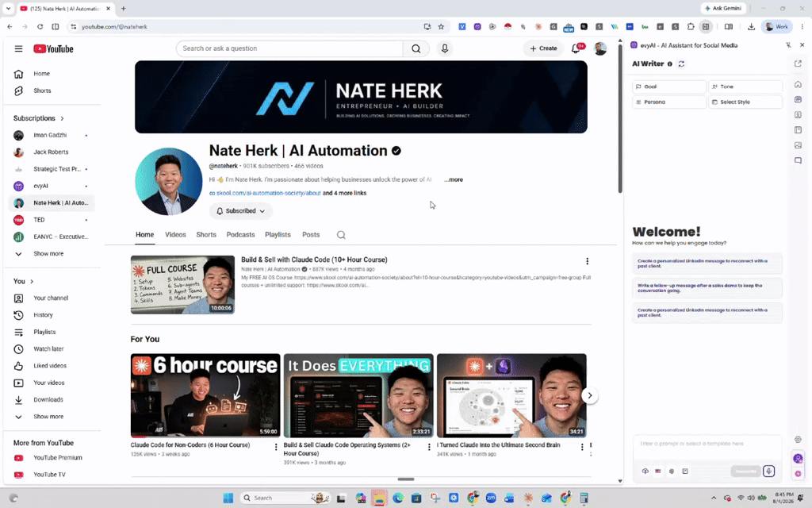Click the Create button
Viewport: 812px width, 508px height.
coord(542,48)
